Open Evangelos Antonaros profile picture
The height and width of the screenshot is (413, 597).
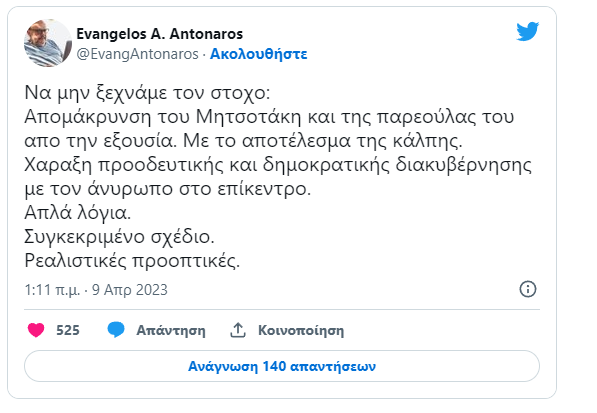(48, 43)
